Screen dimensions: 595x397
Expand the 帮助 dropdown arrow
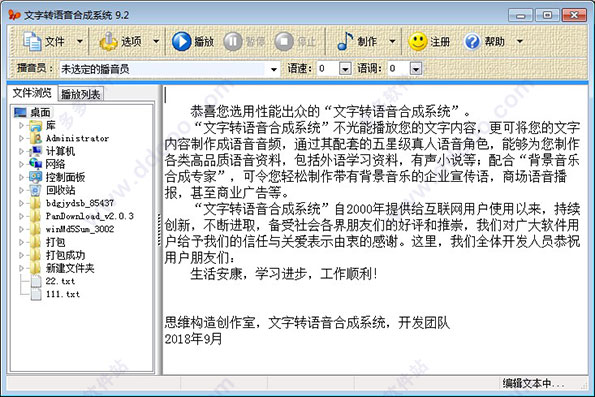[x=520, y=41]
